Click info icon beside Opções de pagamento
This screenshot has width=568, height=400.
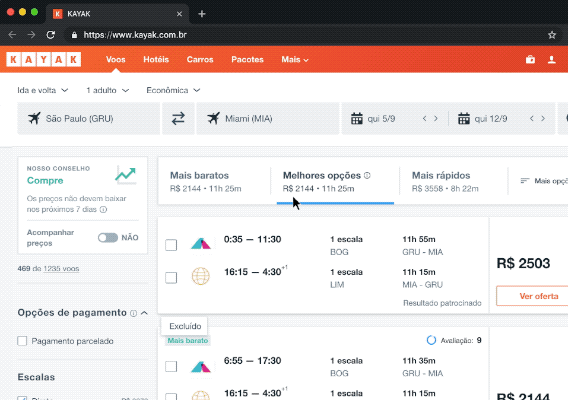pos(133,313)
